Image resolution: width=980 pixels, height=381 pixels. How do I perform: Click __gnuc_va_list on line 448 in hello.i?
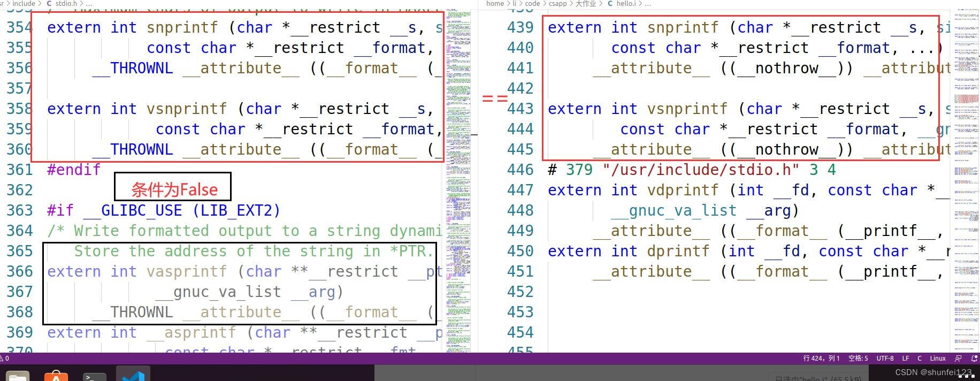pos(674,211)
